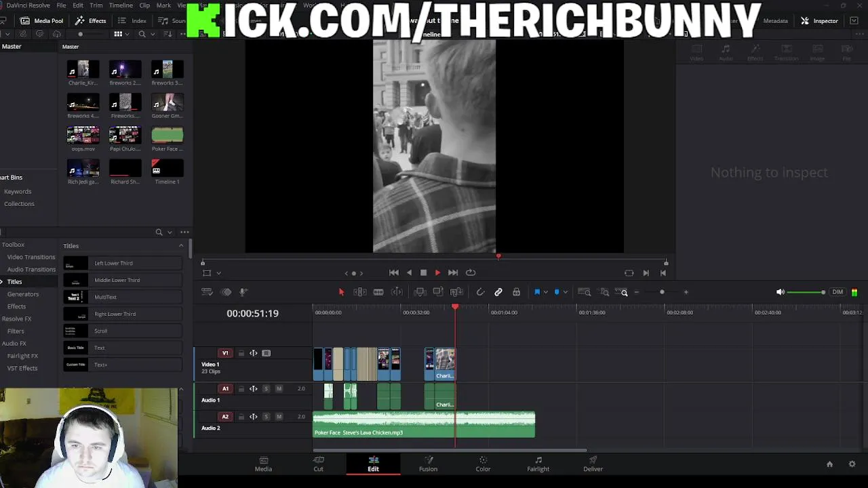Open the flag color dropdown arrow
The height and width of the screenshot is (488, 868).
(x=545, y=292)
